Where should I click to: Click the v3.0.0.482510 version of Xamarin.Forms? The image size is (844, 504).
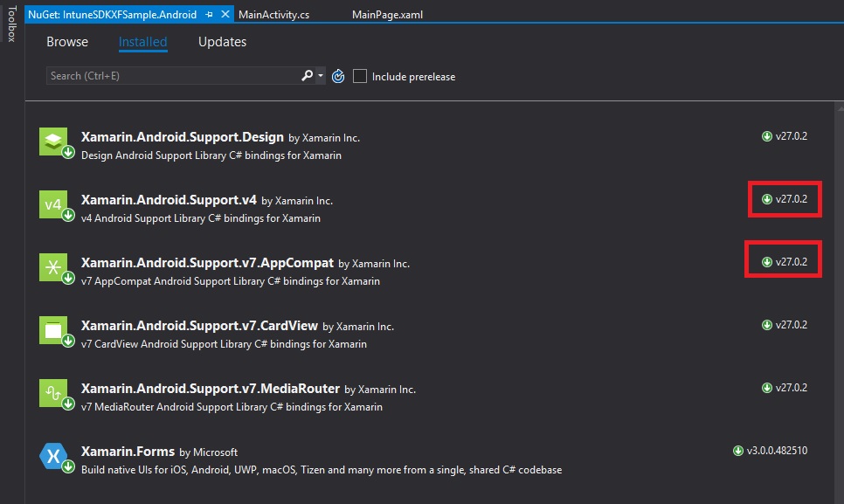(x=778, y=451)
